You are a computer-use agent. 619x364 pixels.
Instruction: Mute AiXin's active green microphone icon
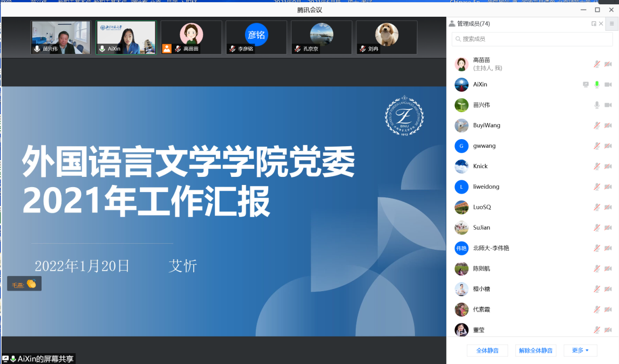click(x=596, y=84)
